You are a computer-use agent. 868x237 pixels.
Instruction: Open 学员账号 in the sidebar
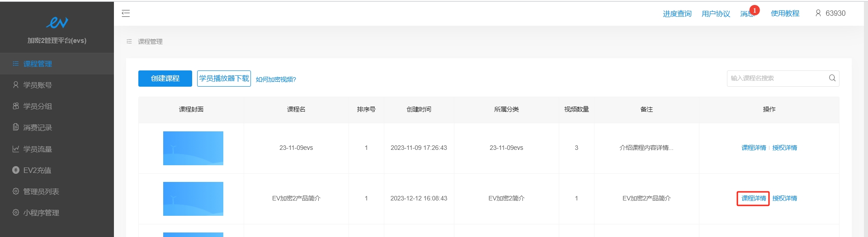coord(38,85)
